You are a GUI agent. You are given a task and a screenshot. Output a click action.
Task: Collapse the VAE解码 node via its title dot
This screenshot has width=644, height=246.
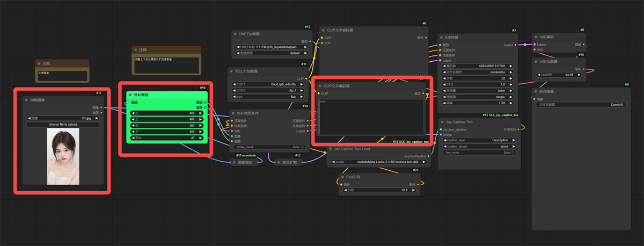click(536, 37)
